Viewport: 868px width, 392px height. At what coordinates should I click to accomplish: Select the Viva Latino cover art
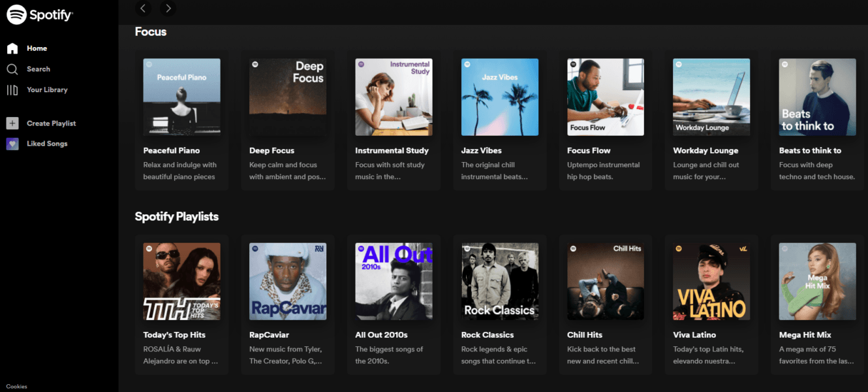711,282
